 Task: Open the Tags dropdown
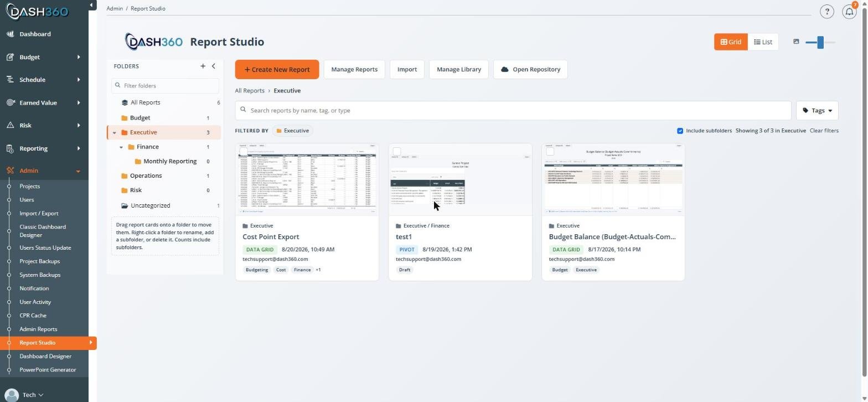click(817, 110)
